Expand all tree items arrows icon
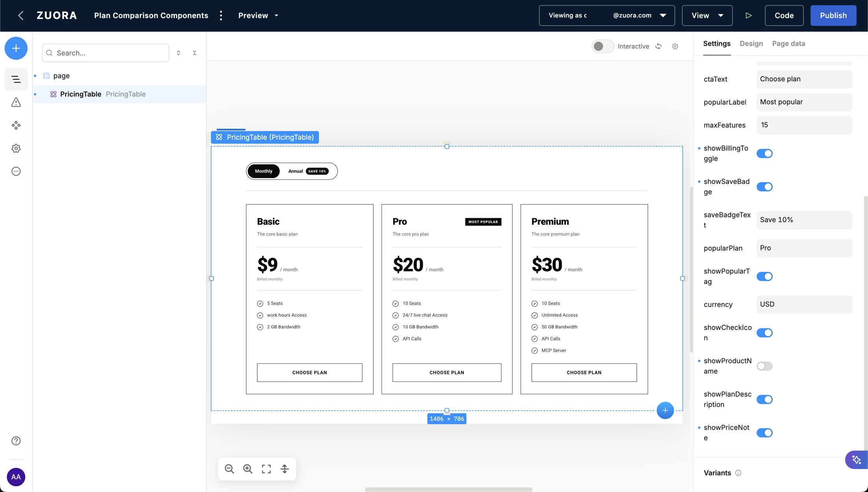The width and height of the screenshot is (868, 492). (178, 53)
